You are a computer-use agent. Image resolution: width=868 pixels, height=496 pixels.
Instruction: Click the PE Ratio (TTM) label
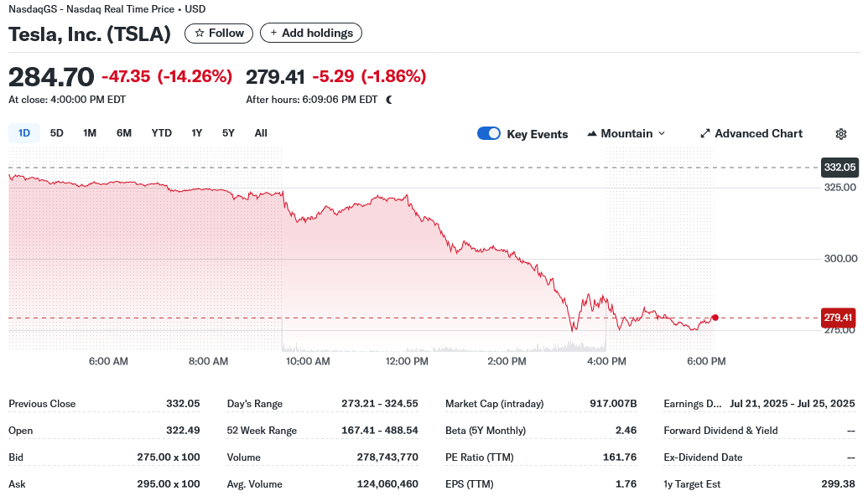480,457
